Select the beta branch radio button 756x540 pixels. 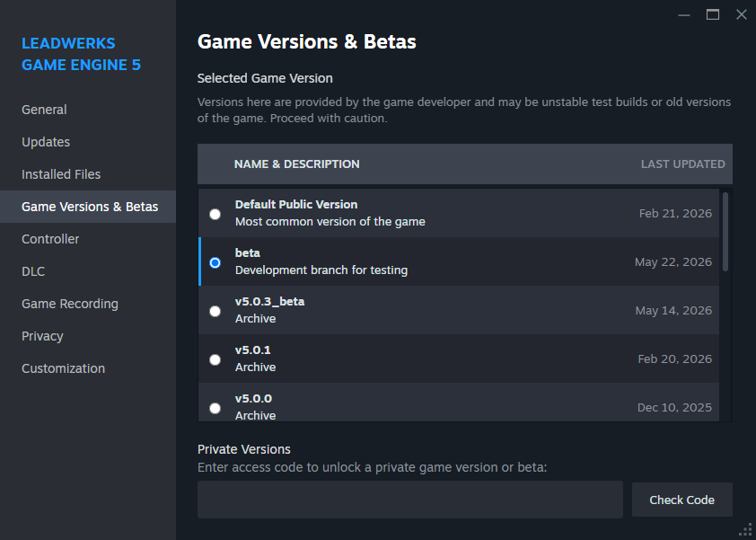[x=215, y=262]
